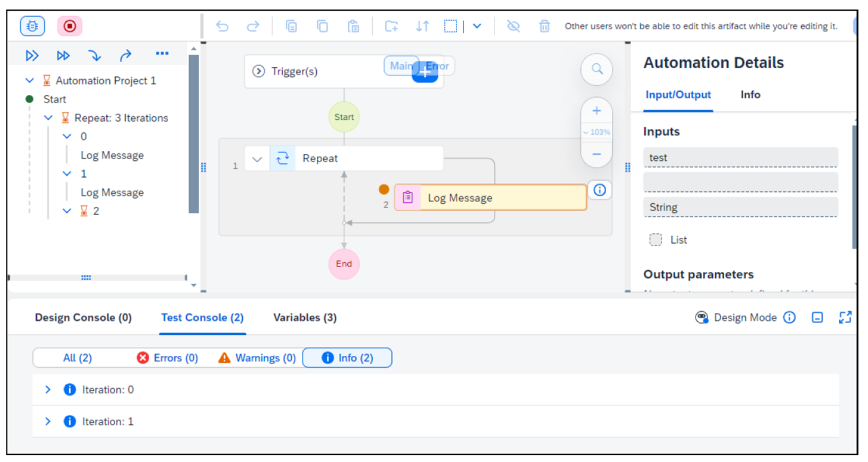Viewport: 868px width, 462px height.
Task: Open the canvas search magnifier
Action: (x=597, y=69)
